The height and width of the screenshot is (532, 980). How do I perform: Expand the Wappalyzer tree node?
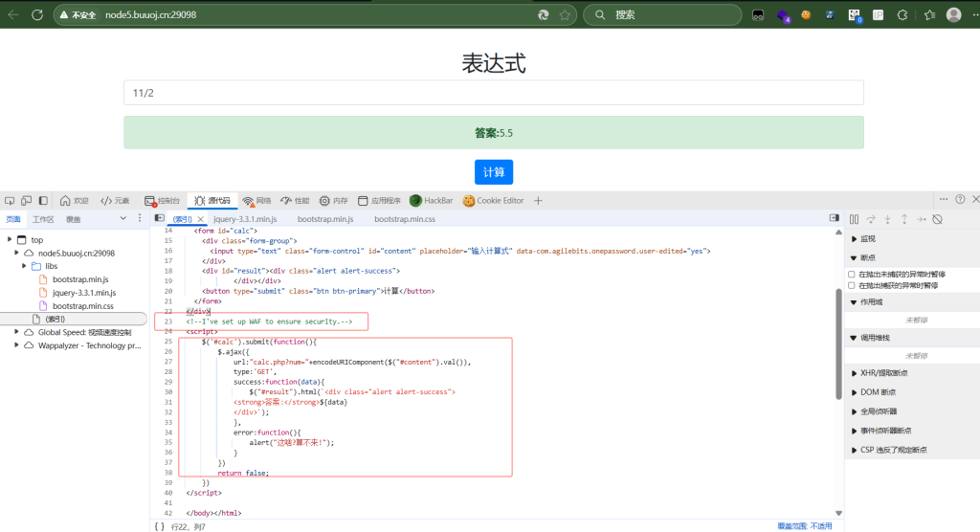click(x=17, y=345)
